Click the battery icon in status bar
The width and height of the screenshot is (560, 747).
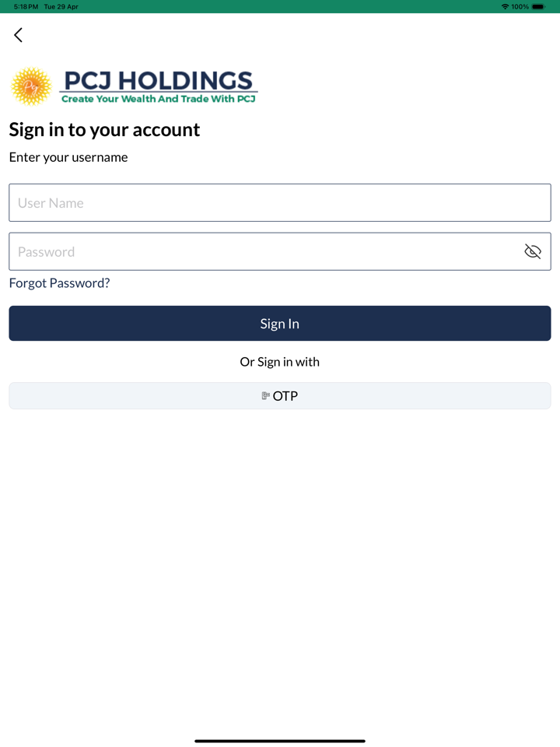[539, 6]
